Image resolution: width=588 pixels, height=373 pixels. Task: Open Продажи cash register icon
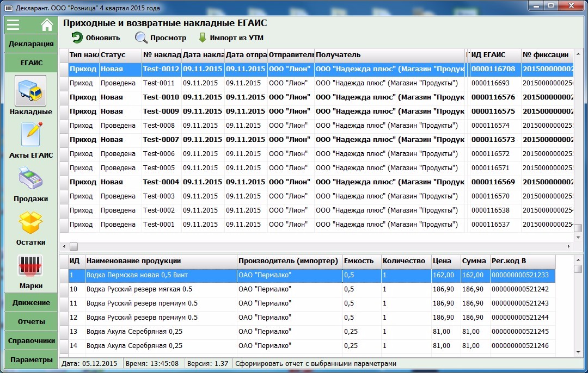pyautogui.click(x=30, y=178)
